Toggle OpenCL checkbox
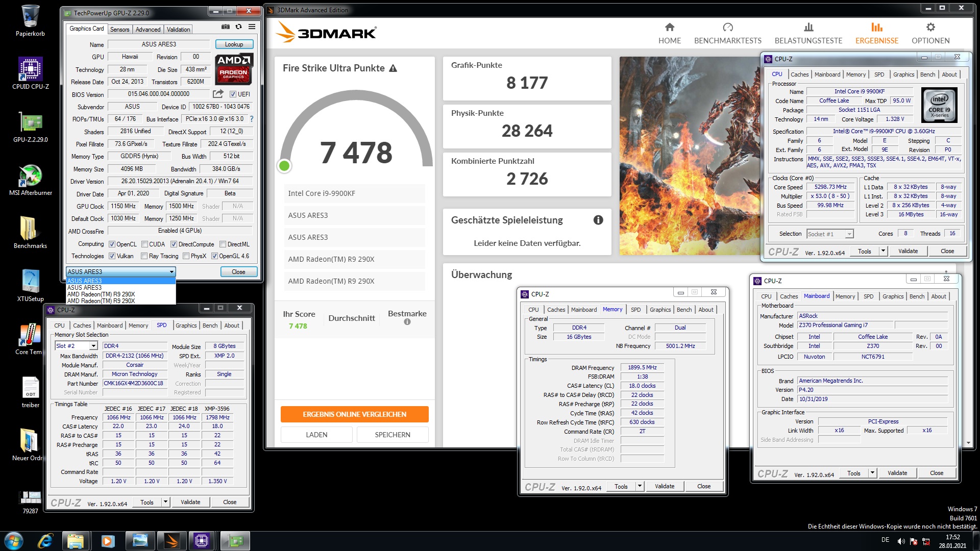 click(112, 244)
